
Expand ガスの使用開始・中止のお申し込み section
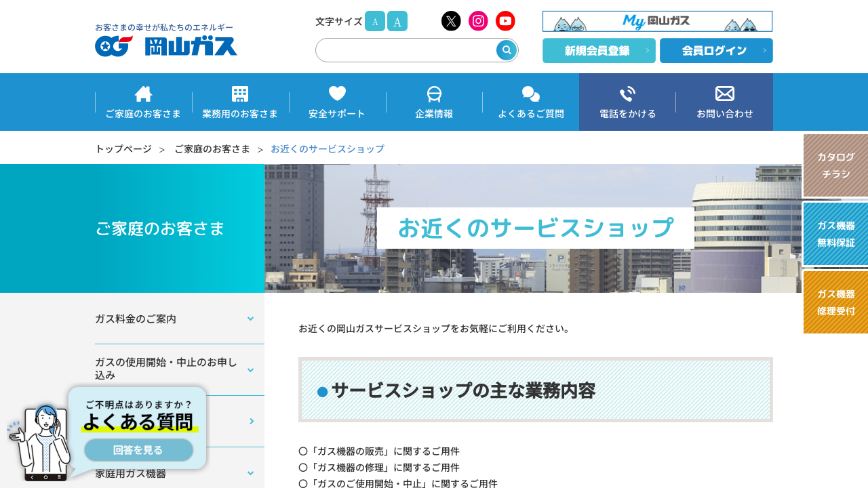(250, 370)
